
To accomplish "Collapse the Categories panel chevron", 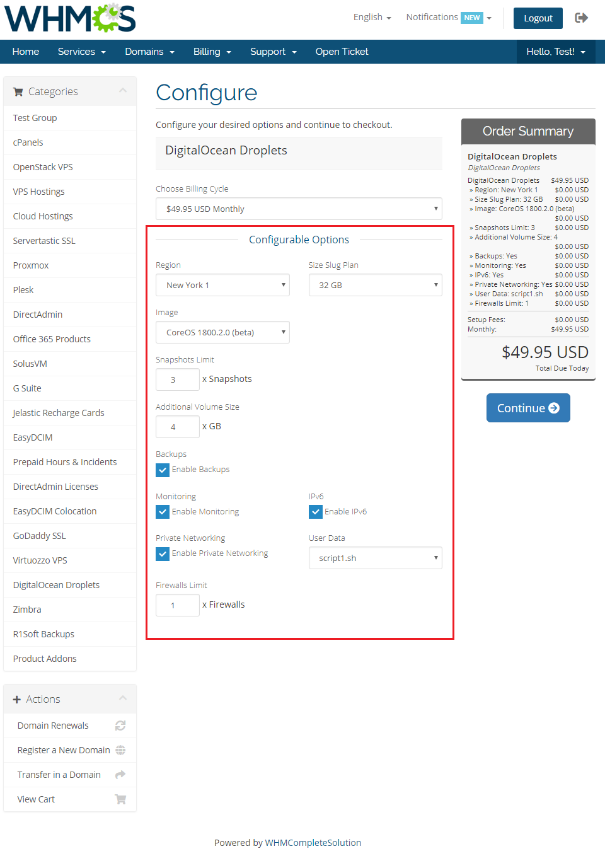I will click(x=123, y=91).
